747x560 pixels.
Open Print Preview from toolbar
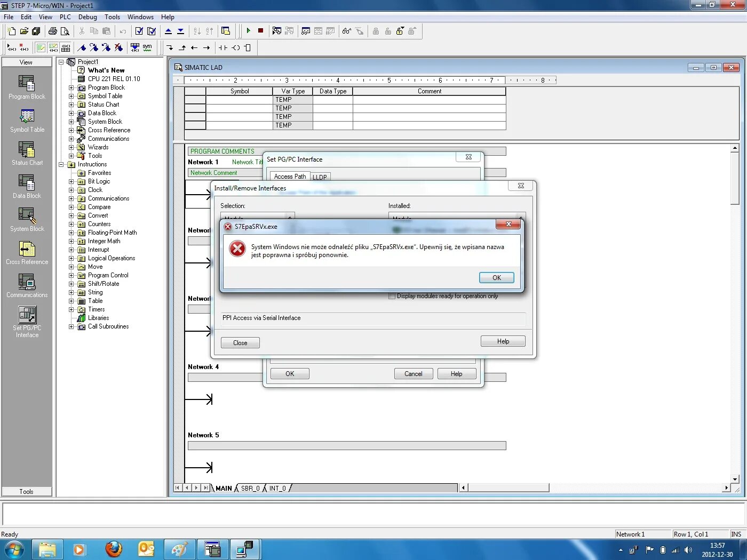(x=65, y=31)
